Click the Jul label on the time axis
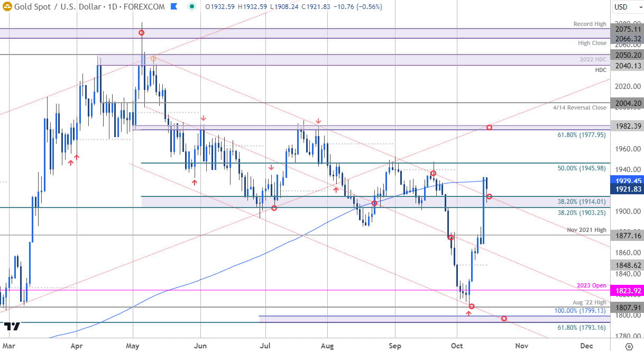Image resolution: width=644 pixels, height=351 pixels. coord(265,345)
